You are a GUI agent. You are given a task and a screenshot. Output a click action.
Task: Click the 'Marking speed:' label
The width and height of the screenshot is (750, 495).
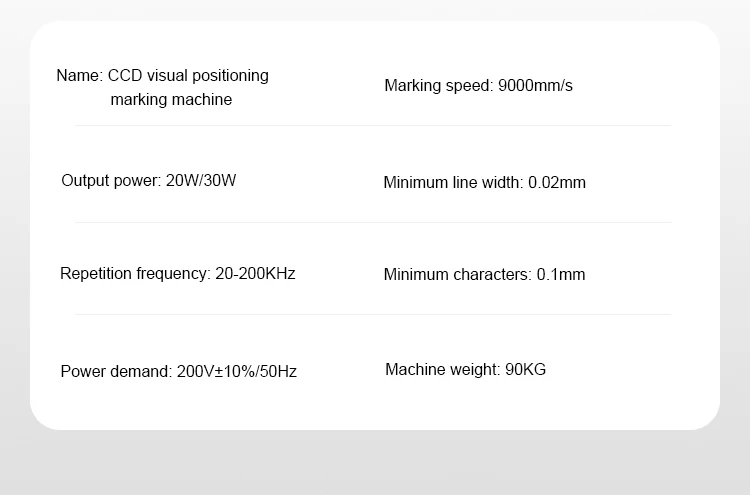click(x=438, y=85)
